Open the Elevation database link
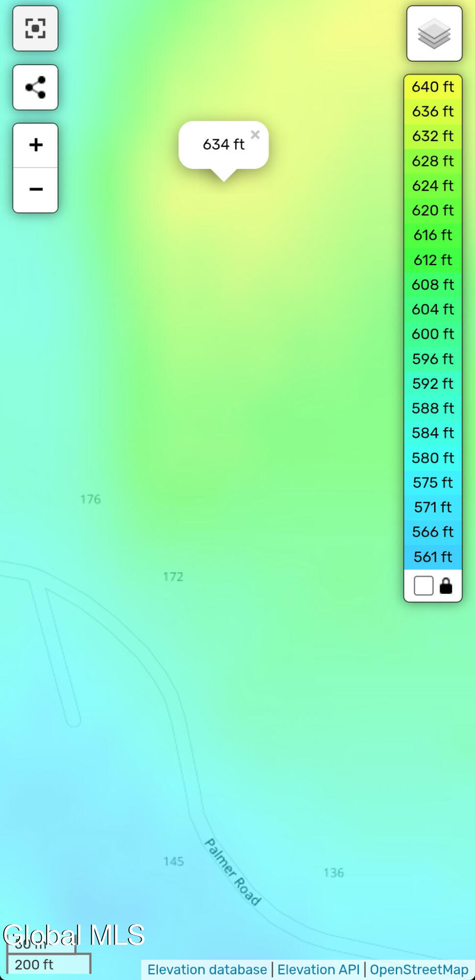 coord(207,970)
